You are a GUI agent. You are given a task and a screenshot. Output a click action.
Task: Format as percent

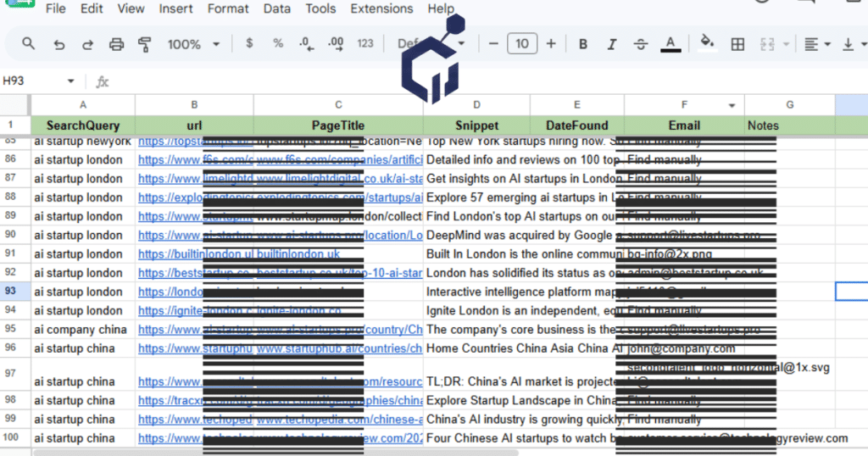point(278,43)
